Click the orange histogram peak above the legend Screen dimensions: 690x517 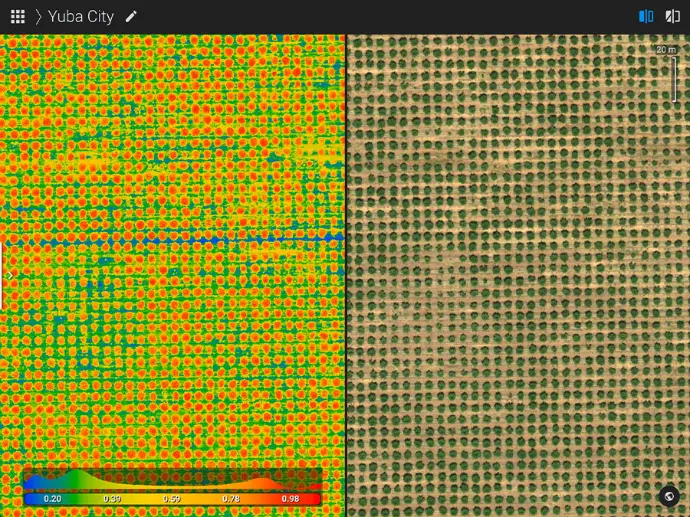[264, 483]
